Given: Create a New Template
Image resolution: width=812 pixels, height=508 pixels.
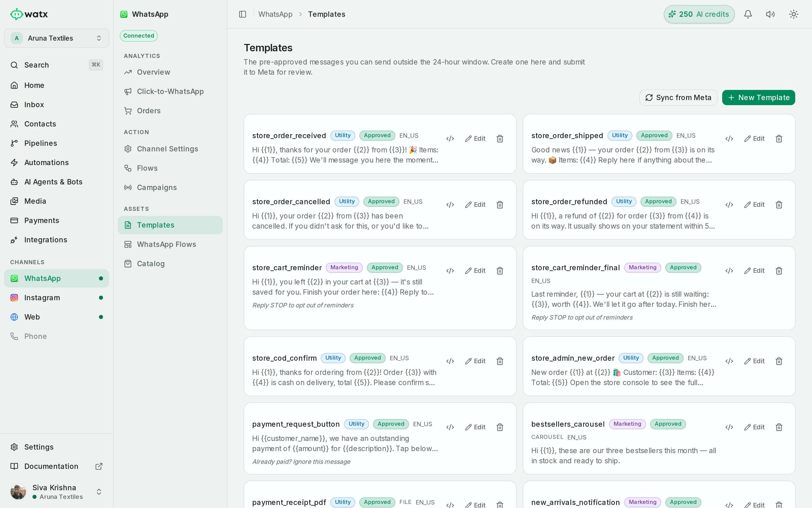Looking at the screenshot, I should [758, 98].
